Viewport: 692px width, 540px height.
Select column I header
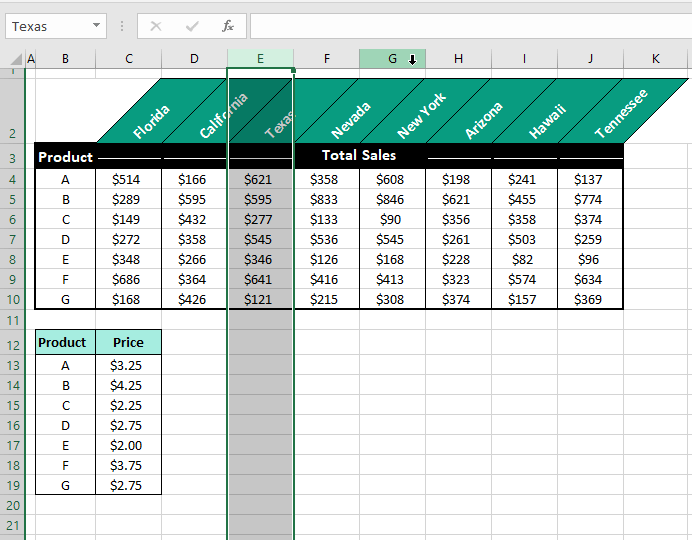click(524, 59)
